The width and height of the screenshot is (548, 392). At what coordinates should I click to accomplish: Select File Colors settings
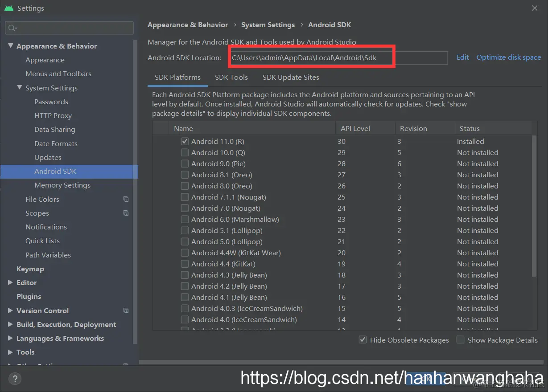[42, 199]
